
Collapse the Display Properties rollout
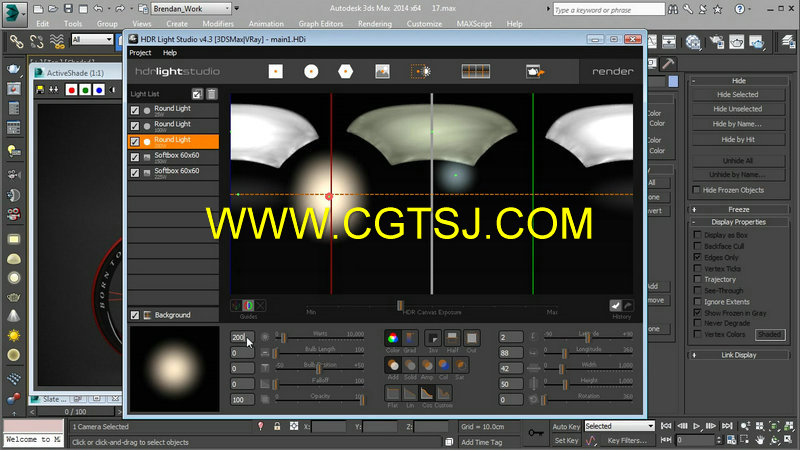click(x=738, y=222)
